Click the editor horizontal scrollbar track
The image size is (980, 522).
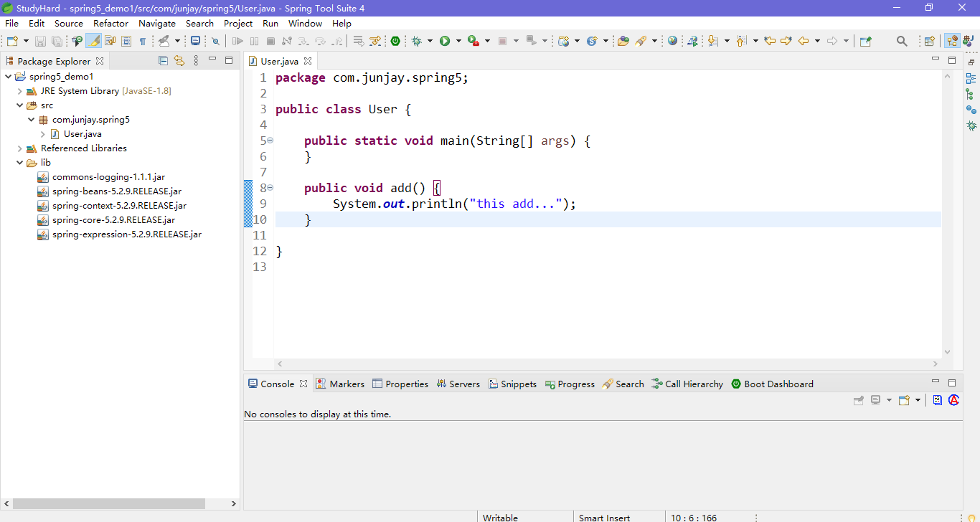click(x=608, y=364)
